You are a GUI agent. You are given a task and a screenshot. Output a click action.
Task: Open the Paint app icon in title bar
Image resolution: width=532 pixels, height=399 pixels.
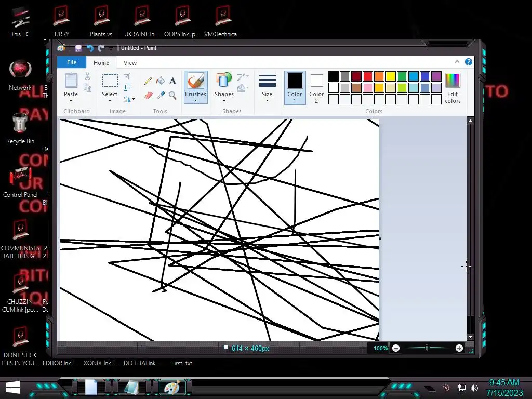click(x=61, y=48)
